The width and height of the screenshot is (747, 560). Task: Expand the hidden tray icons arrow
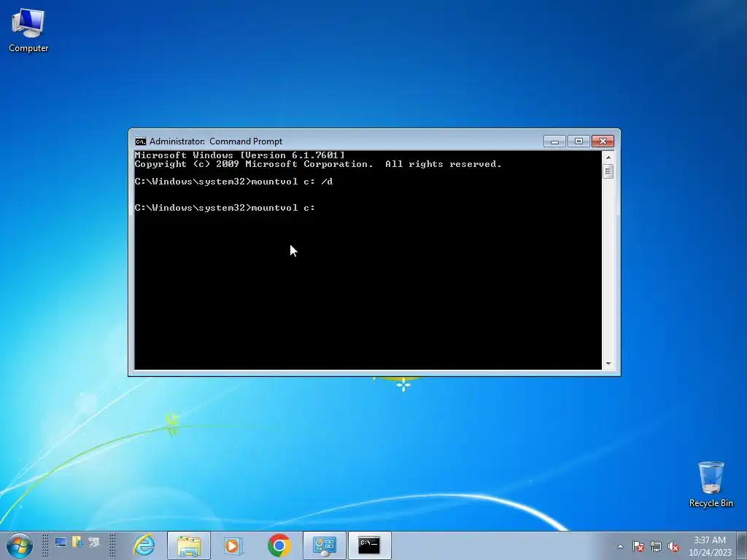click(620, 547)
